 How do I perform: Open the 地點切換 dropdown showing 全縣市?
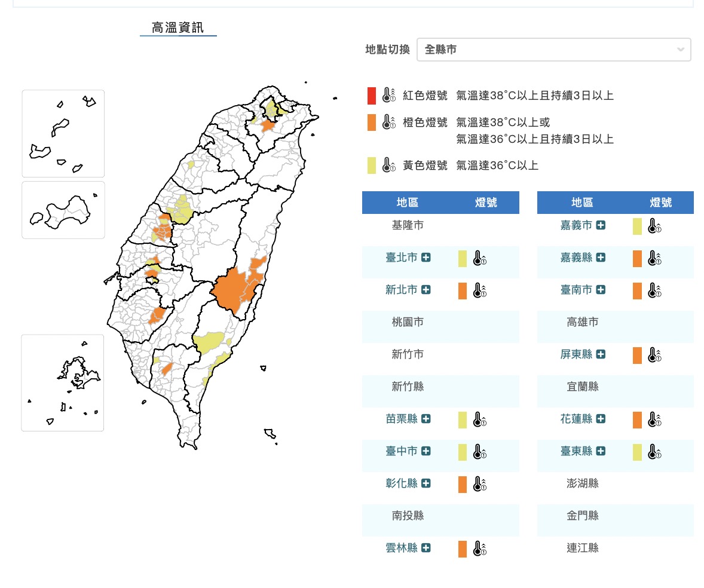tap(553, 50)
